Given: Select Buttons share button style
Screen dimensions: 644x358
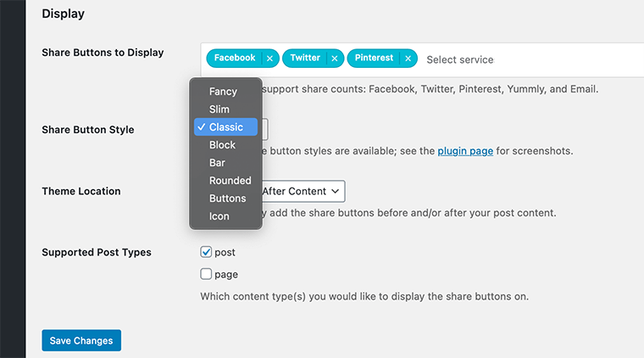Looking at the screenshot, I should (x=227, y=199).
